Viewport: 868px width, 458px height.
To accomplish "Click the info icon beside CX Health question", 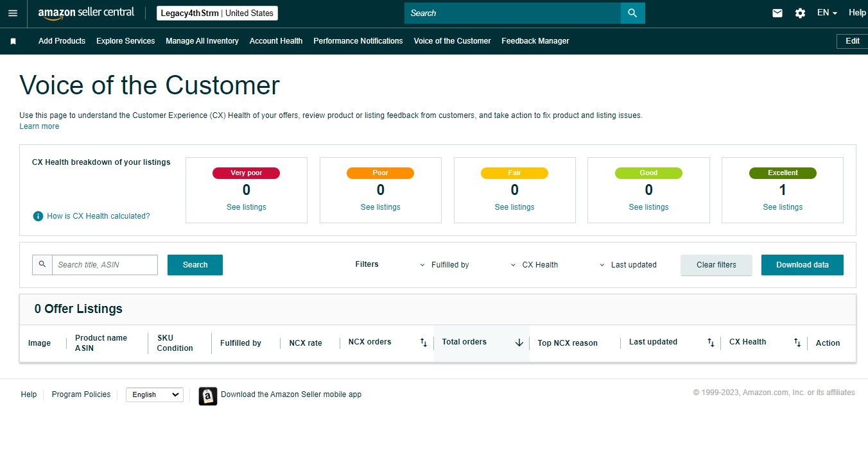I will click(x=38, y=216).
